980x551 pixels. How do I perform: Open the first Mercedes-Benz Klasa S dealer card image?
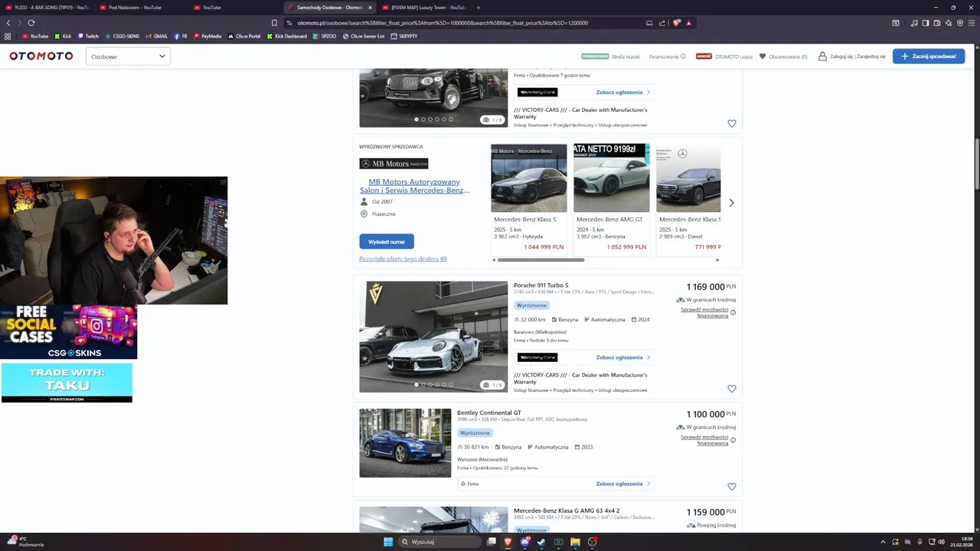pos(528,178)
